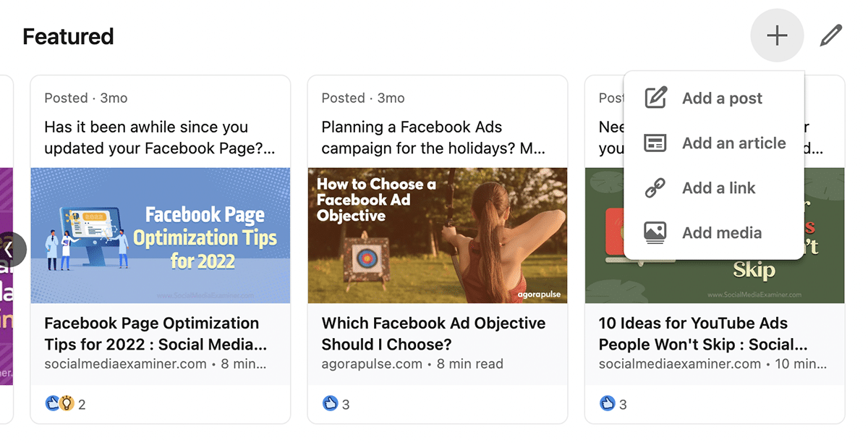Open Facebook Page Optimization Tips article title
This screenshot has height=443, width=868.
(155, 334)
